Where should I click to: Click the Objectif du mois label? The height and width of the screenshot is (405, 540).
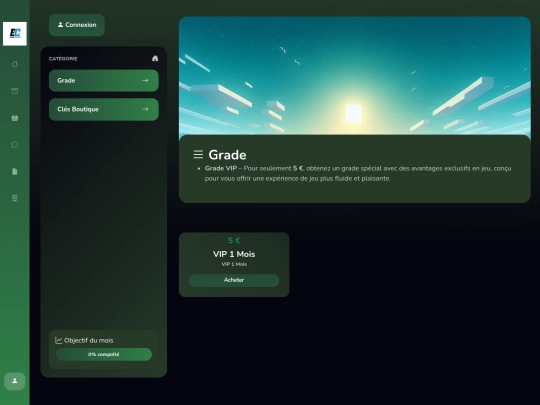click(89, 341)
